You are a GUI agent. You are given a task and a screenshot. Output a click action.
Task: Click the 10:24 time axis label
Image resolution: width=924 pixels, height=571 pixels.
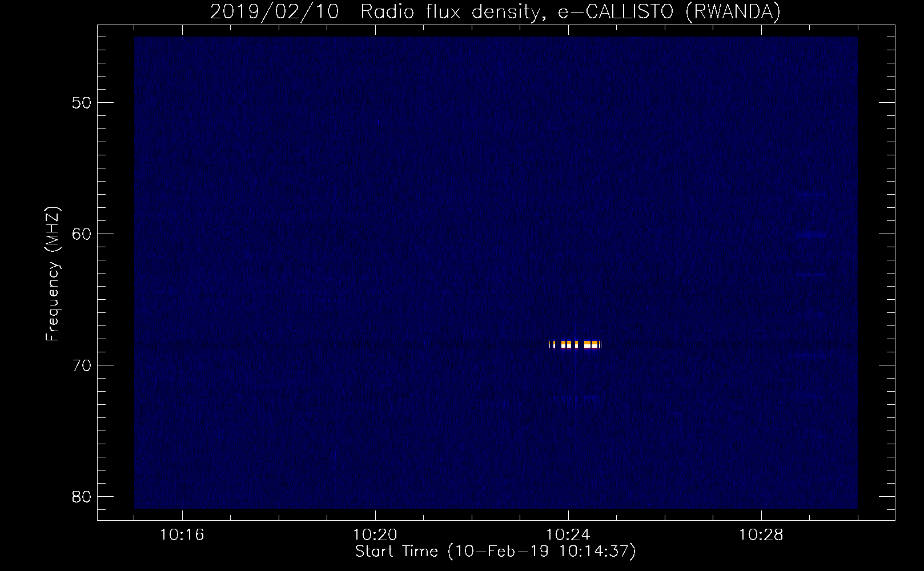568,535
